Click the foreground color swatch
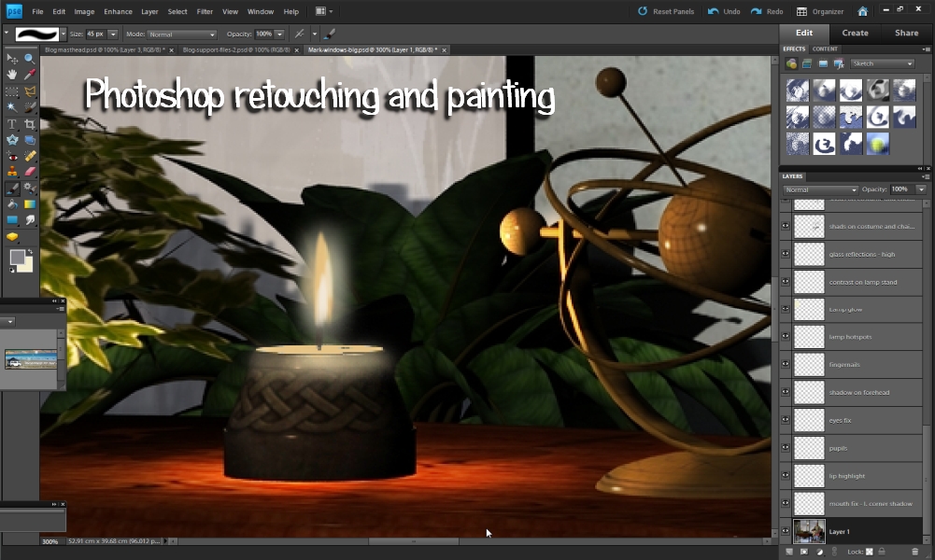Viewport: 935px width, 560px height. [x=18, y=258]
